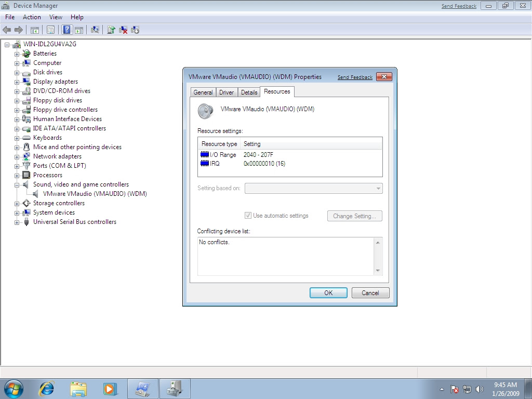Click Scan for hardware changes toolbar icon

pos(95,30)
